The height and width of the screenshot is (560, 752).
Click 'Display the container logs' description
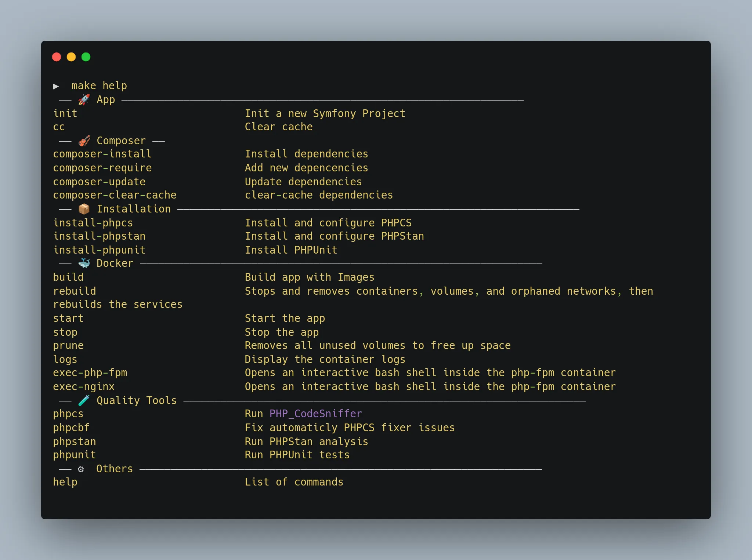(x=325, y=360)
